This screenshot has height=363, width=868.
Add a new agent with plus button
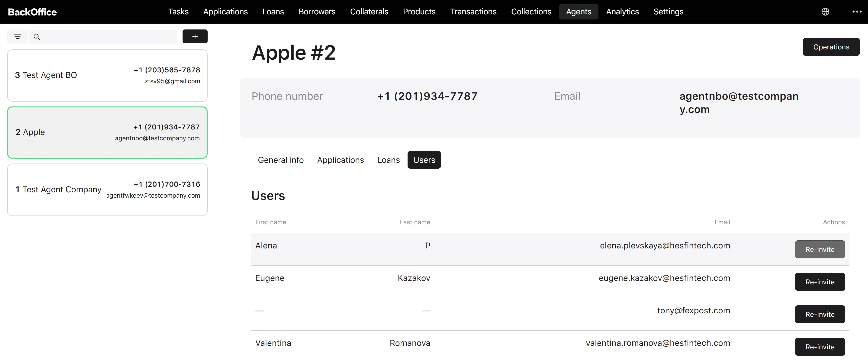click(195, 36)
